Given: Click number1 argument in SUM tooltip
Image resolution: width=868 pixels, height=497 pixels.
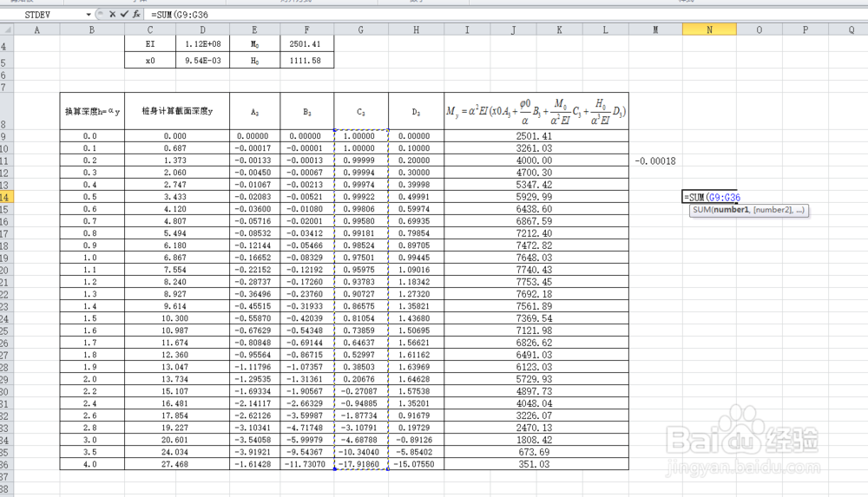Looking at the screenshot, I should tap(730, 210).
